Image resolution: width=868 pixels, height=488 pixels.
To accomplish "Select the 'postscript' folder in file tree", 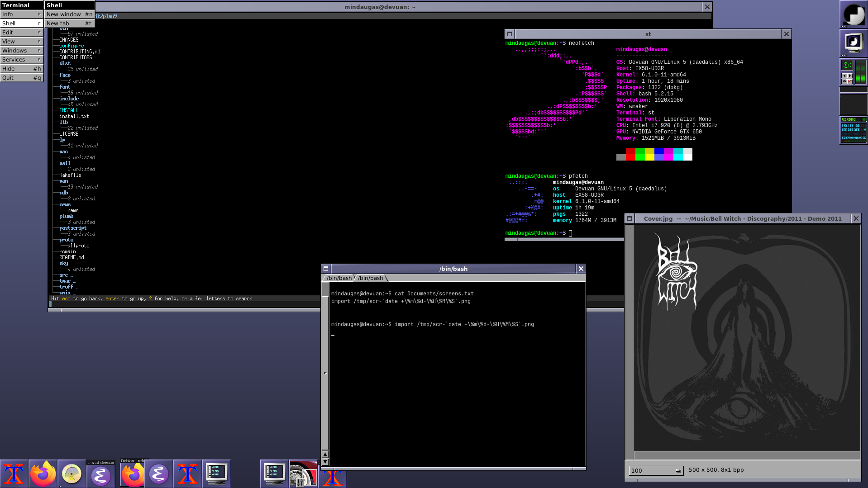I will coord(73,228).
